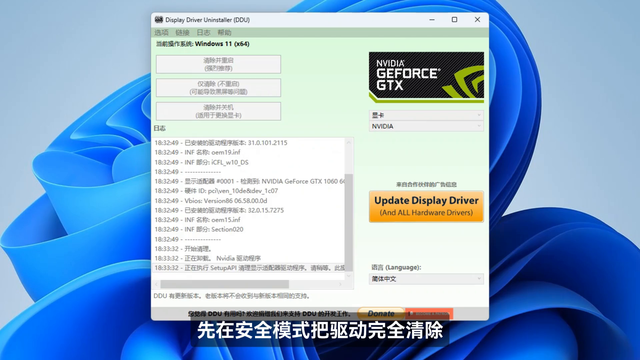
Task: Click the 当前操作系统 Windows 11 (x64) label
Action: (x=203, y=44)
